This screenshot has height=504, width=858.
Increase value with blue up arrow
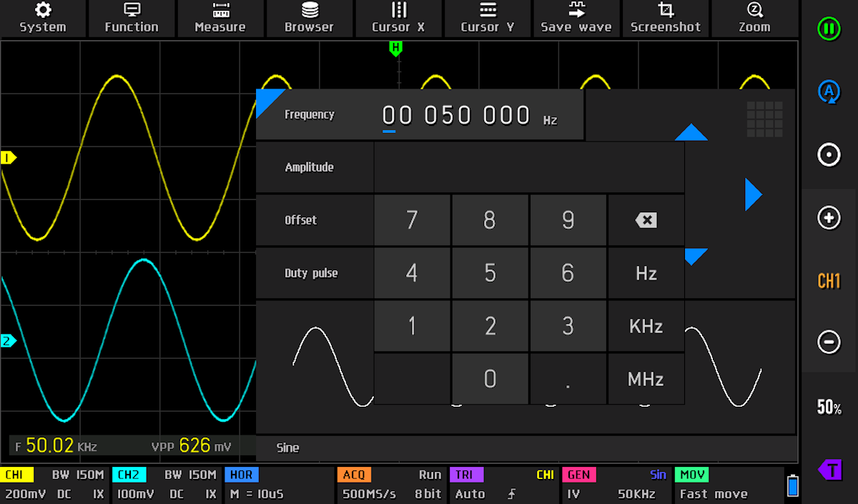click(x=691, y=133)
